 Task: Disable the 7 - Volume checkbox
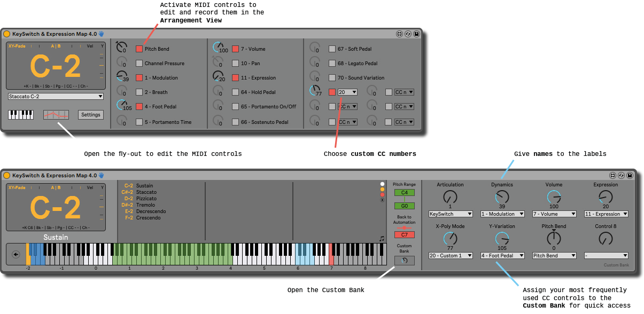coord(235,49)
